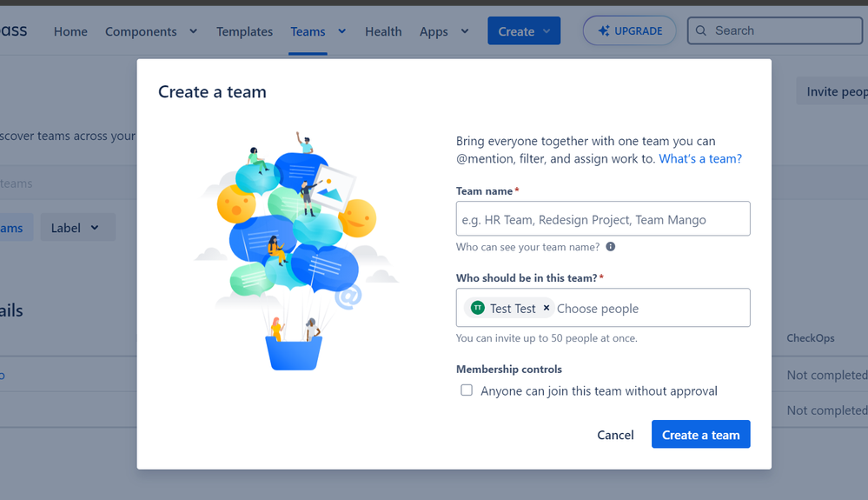Image resolution: width=868 pixels, height=500 pixels.
Task: Go to the Home tab
Action: coord(70,31)
